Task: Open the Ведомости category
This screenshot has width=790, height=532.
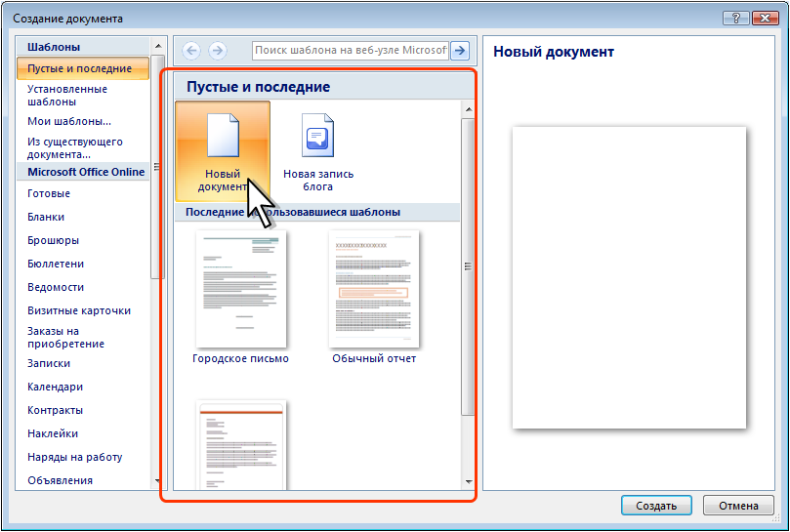Action: click(56, 287)
